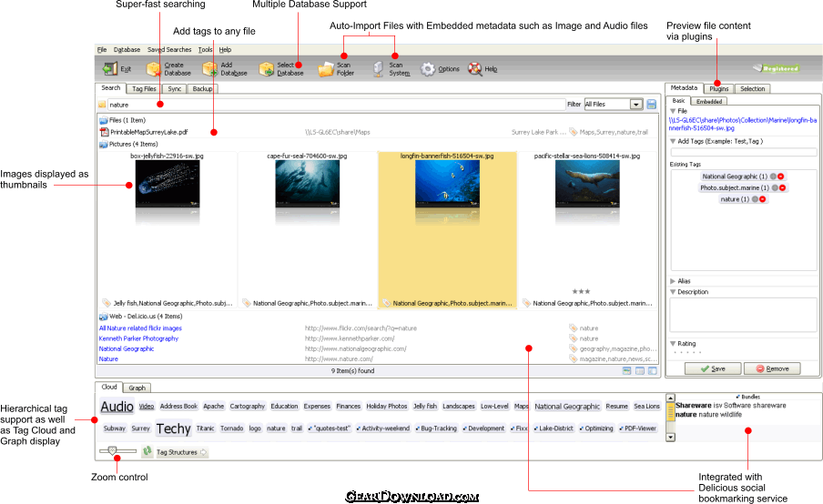Click the gray plus on the nature (1) tag

coord(755,199)
